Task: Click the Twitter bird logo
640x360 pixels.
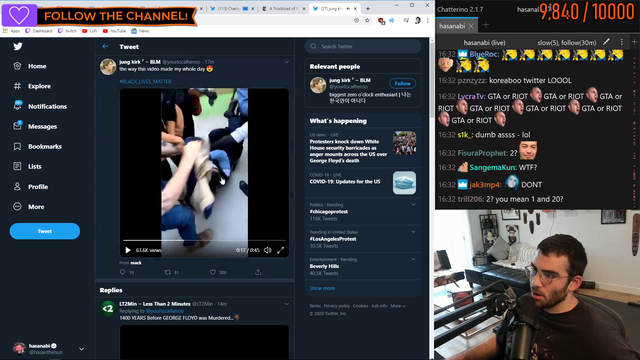Action: point(18,46)
